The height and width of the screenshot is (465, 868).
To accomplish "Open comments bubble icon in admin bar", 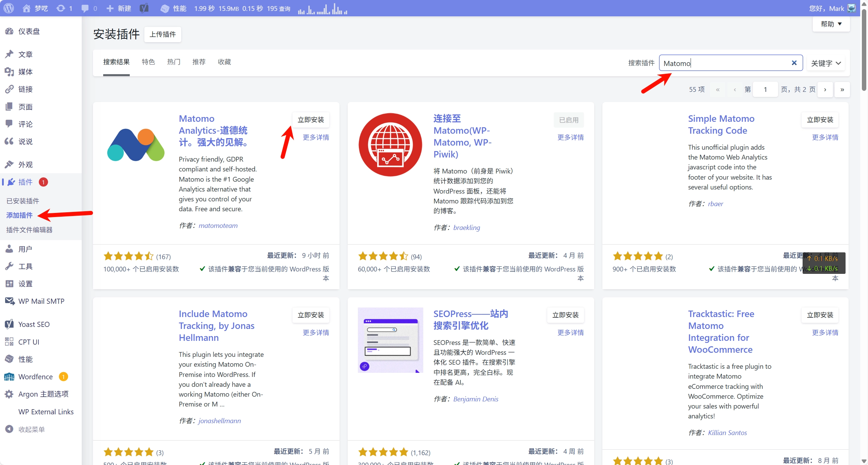I will click(89, 8).
